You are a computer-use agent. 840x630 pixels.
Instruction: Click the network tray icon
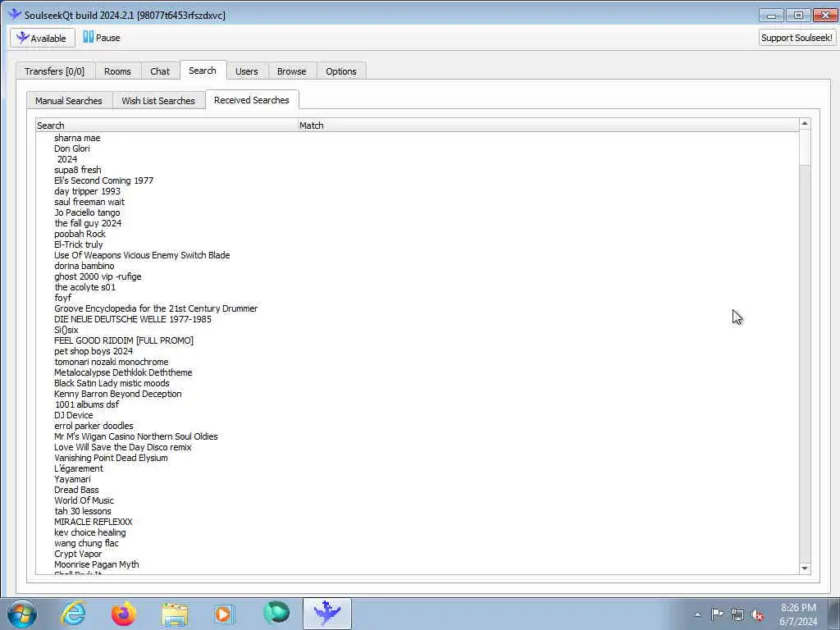[x=737, y=614]
